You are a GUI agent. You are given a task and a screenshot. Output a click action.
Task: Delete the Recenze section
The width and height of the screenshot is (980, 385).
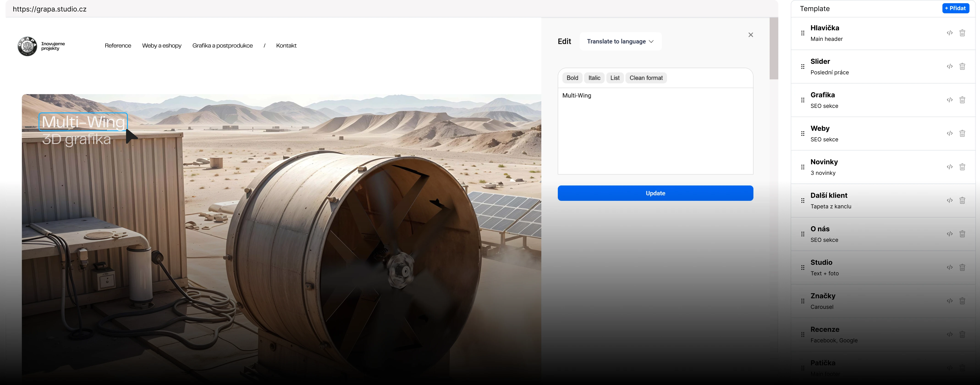(x=962, y=335)
